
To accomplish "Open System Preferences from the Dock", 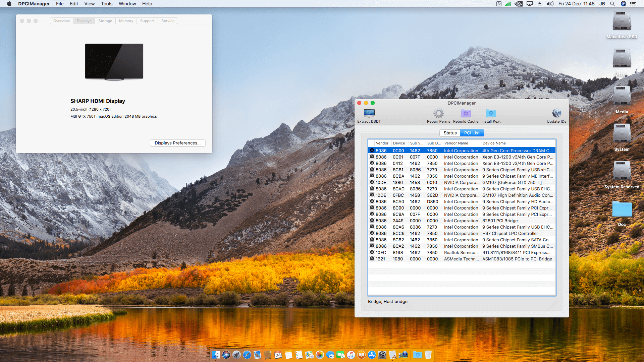I will click(381, 355).
